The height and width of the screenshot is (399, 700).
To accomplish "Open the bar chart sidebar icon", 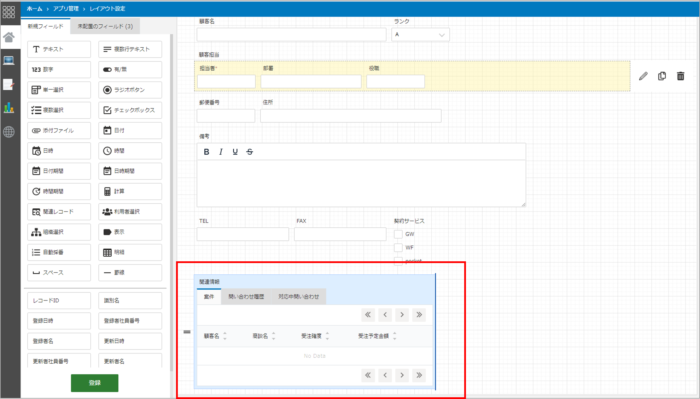I will click(x=9, y=108).
